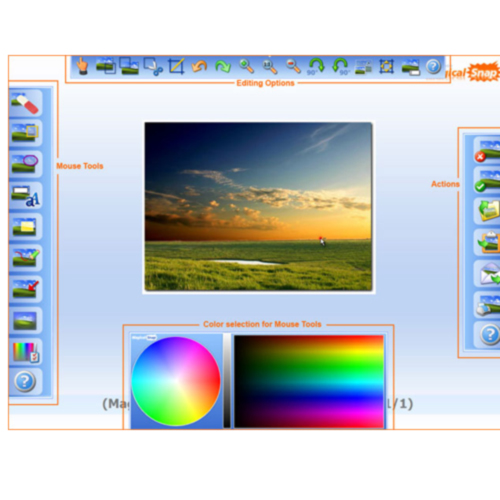Send snapshot by email action

pos(487,273)
